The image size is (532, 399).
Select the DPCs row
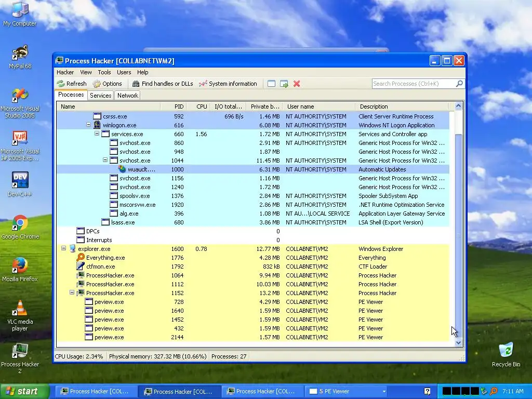coord(253,231)
